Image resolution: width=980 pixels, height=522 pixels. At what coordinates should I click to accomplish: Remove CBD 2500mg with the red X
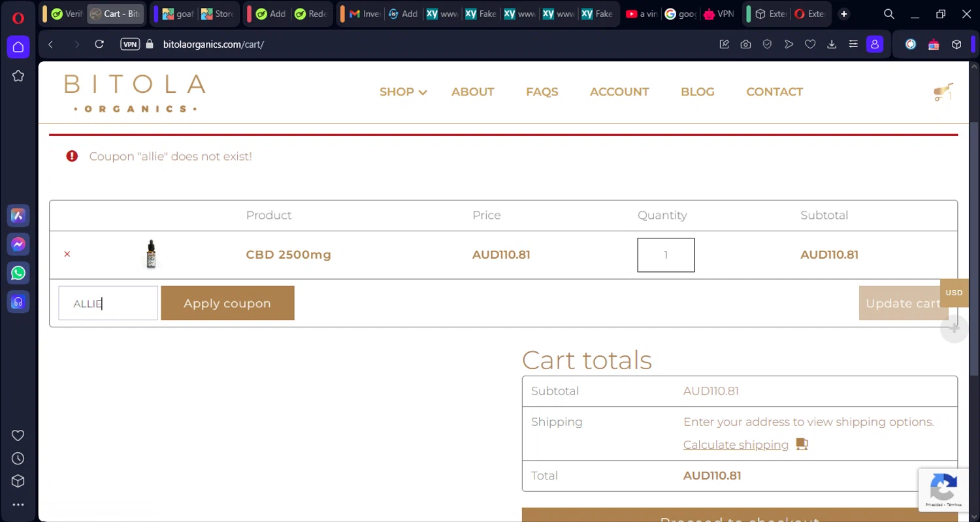67,254
